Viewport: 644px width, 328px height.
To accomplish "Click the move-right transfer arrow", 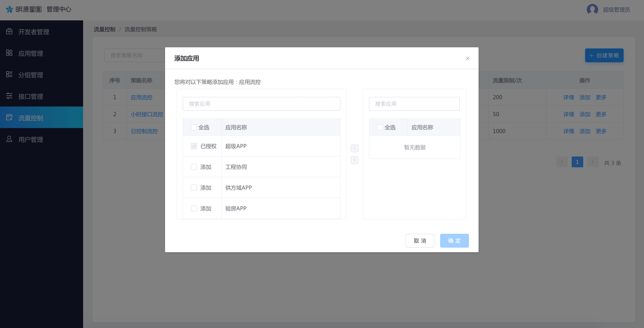I will (354, 148).
